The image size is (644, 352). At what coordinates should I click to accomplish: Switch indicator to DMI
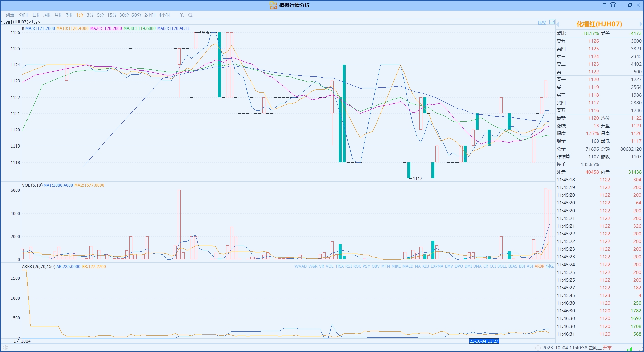468,266
